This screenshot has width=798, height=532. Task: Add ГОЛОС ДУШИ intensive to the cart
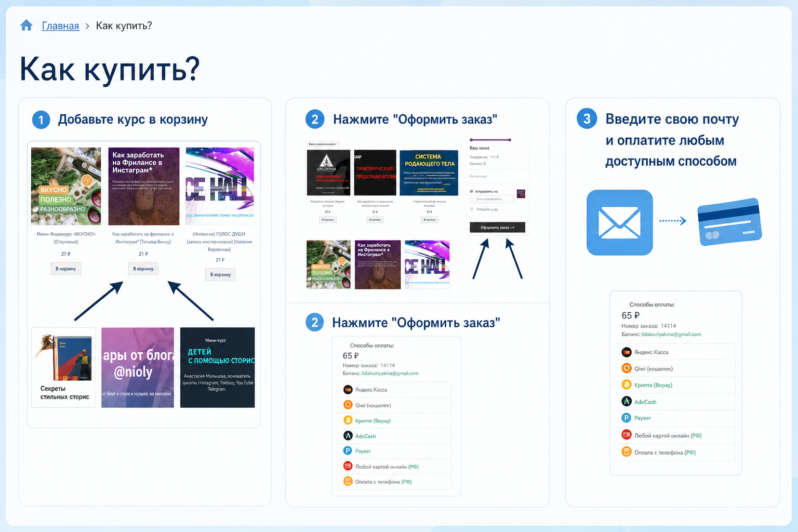pos(220,274)
